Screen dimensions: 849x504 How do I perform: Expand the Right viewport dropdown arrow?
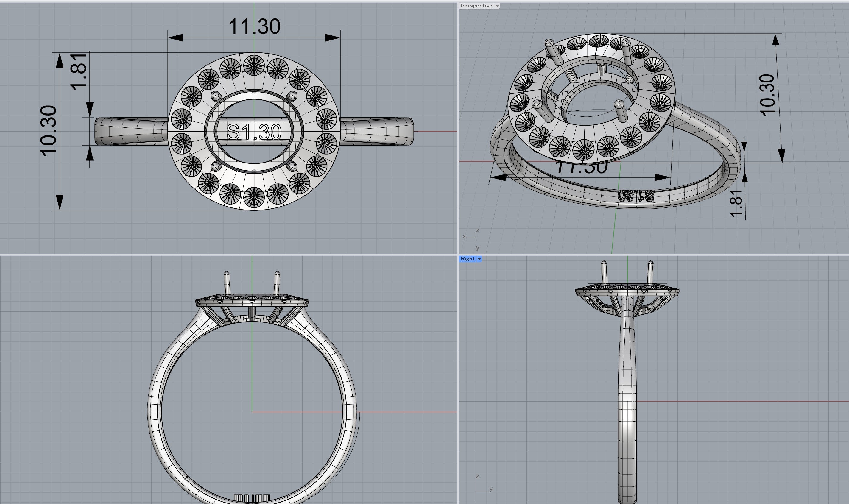479,259
